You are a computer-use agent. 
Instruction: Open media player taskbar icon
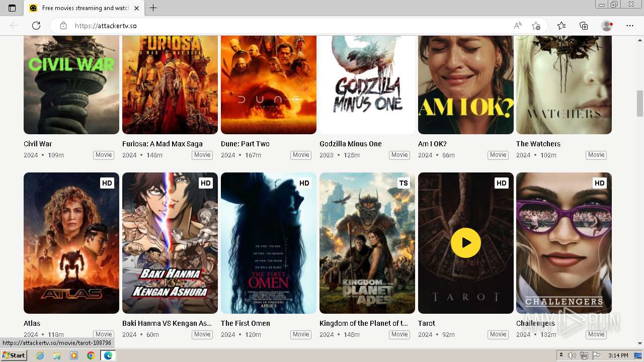pos(74,355)
